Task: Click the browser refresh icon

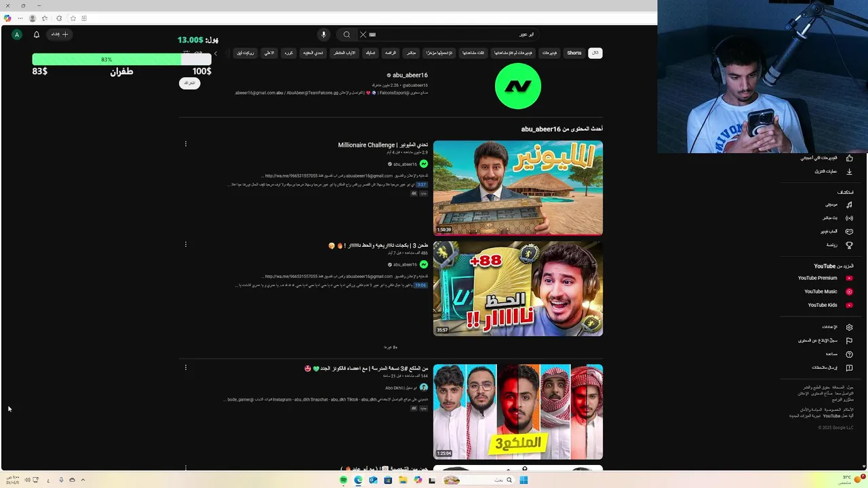Action: click(59, 18)
